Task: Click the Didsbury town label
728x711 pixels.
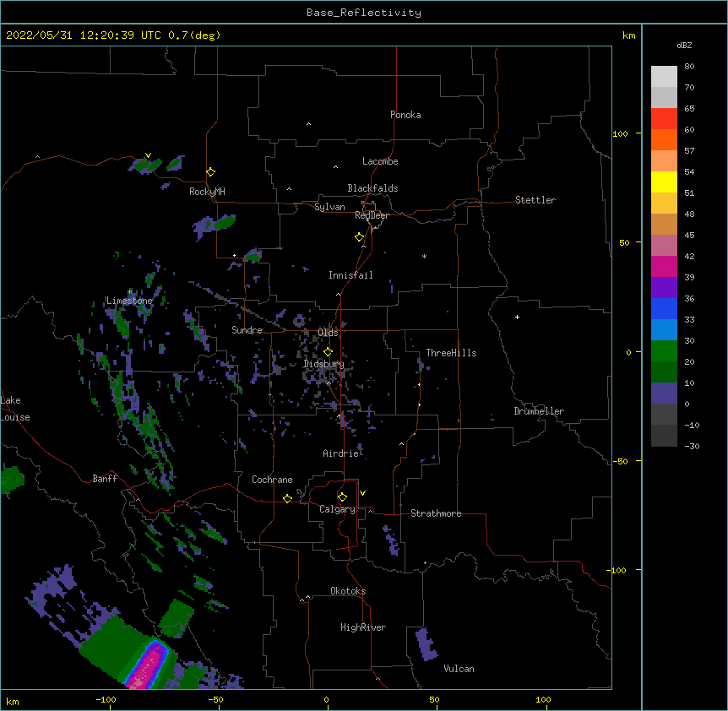Action: 323,364
